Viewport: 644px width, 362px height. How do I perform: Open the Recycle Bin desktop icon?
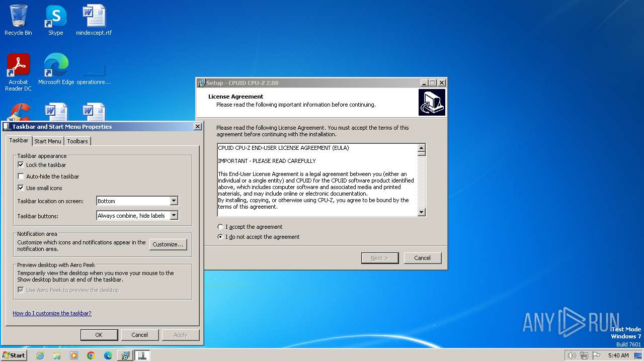coord(18,20)
